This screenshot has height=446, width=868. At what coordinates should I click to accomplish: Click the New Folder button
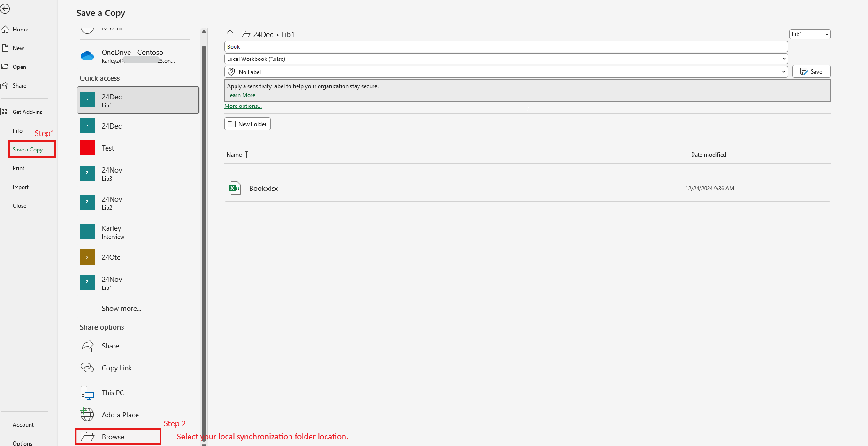tap(247, 124)
